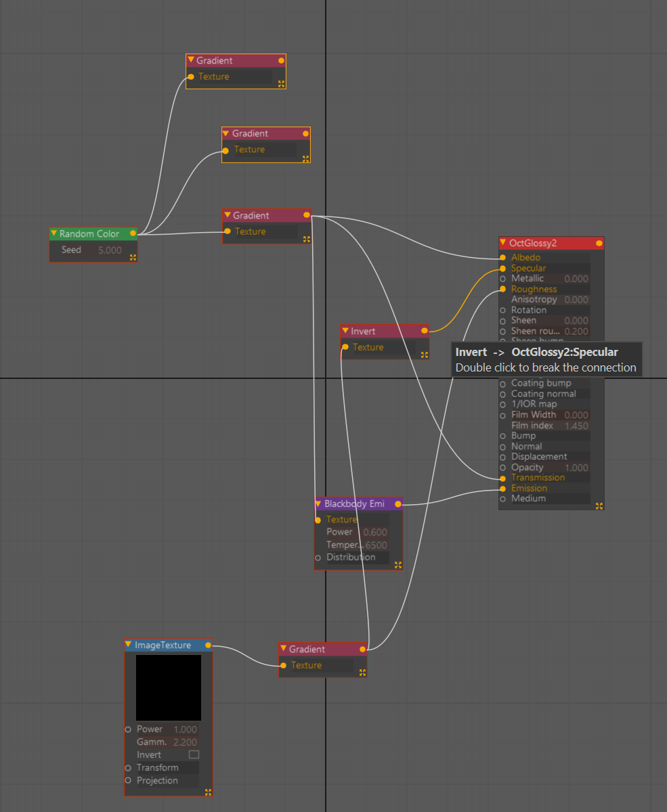Select the Blackbody Emi node title
667x812 pixels.
pyautogui.click(x=354, y=503)
